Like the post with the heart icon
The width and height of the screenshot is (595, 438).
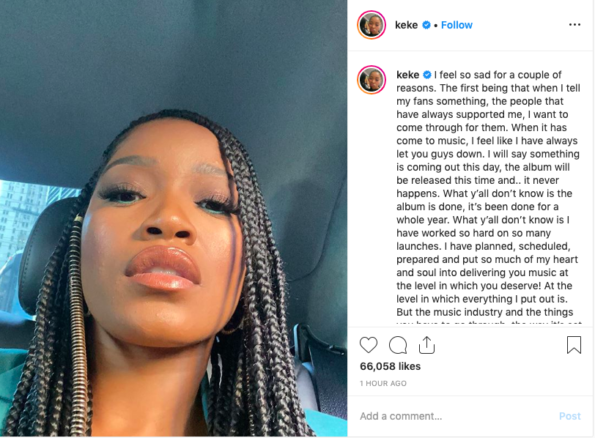click(x=368, y=345)
